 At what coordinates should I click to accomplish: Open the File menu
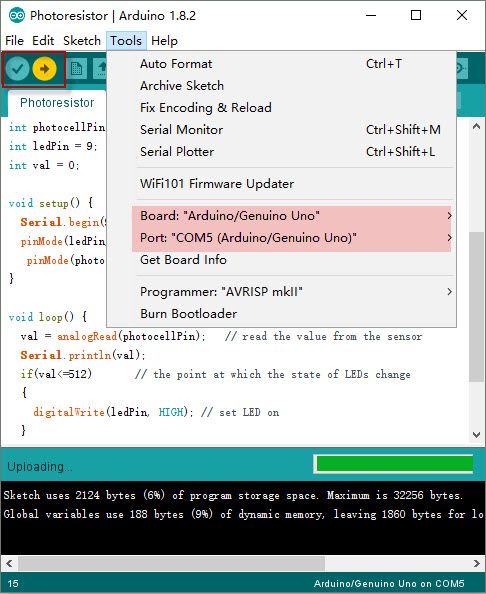pos(14,41)
